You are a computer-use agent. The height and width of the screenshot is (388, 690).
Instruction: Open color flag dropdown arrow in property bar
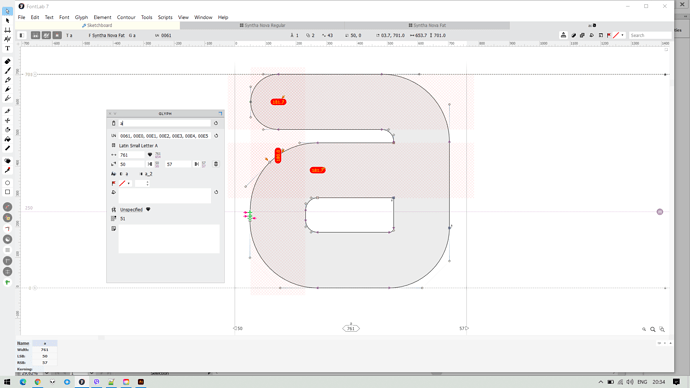click(622, 35)
